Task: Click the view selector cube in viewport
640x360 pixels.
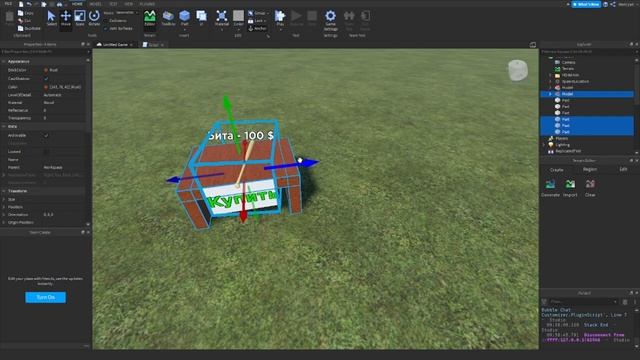Action: point(518,70)
